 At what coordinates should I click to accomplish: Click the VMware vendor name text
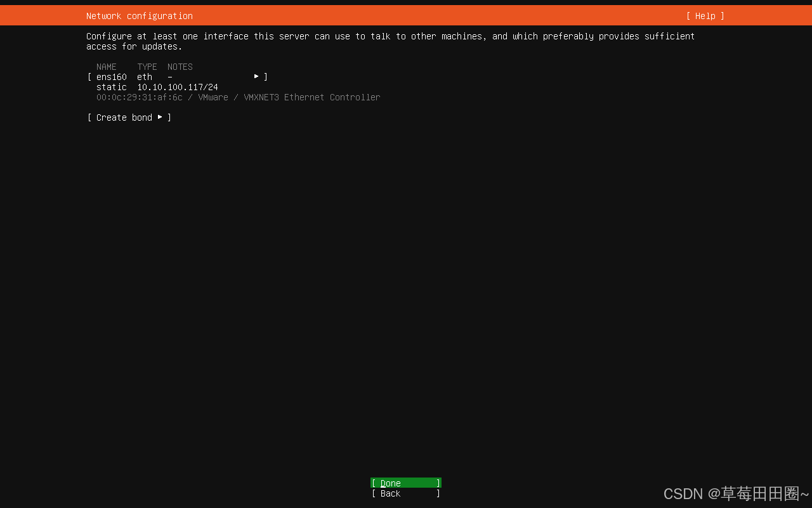tap(213, 97)
